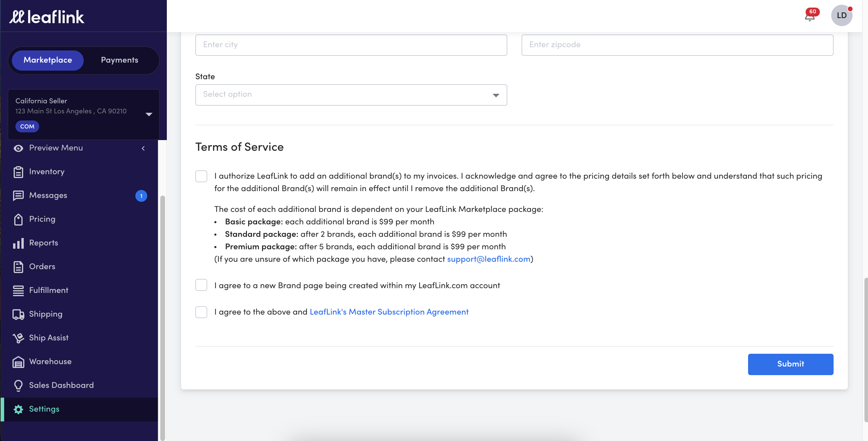Viewport: 868px width, 441px height.
Task: Open the LD user avatar menu
Action: tap(841, 15)
